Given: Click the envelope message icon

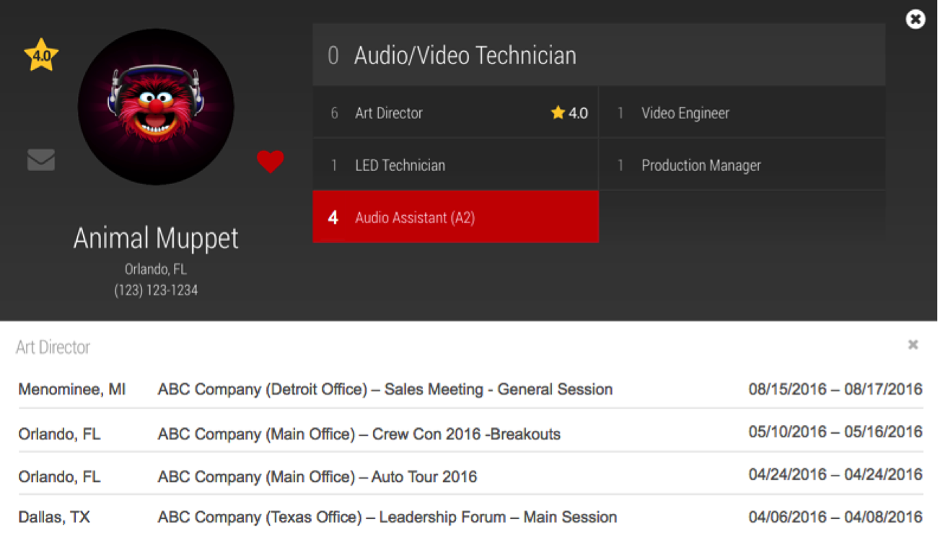Looking at the screenshot, I should [x=41, y=159].
